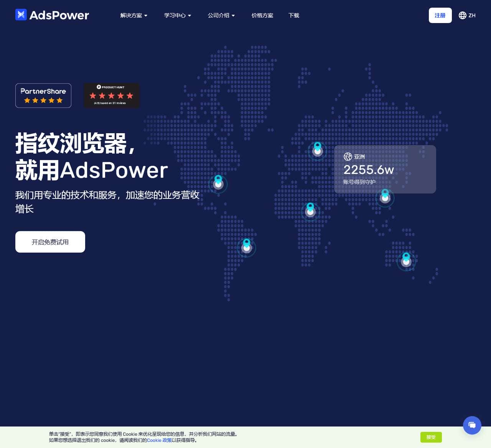Click the AdsPower logo icon
The height and width of the screenshot is (448, 491).
21,15
